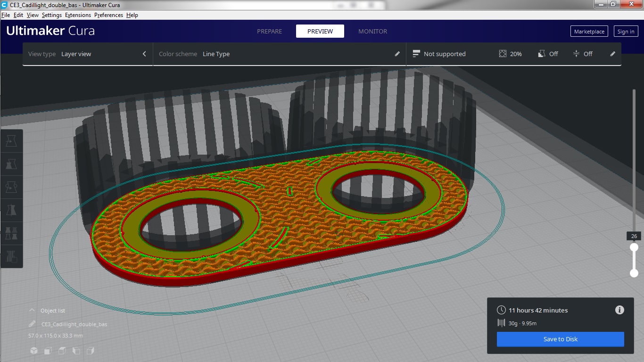Open the Edit menu
The image size is (644, 362).
[x=18, y=15]
